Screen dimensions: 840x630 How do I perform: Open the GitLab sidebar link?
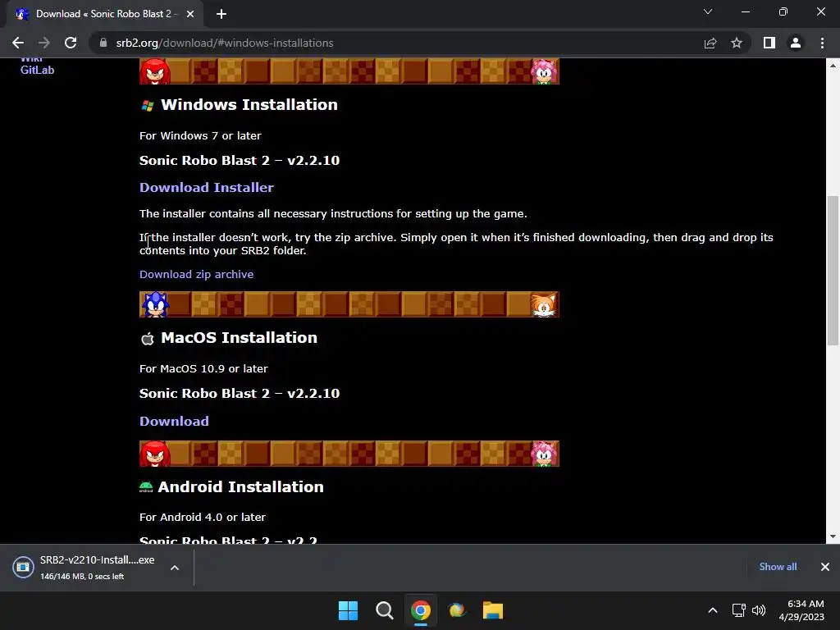[37, 71]
